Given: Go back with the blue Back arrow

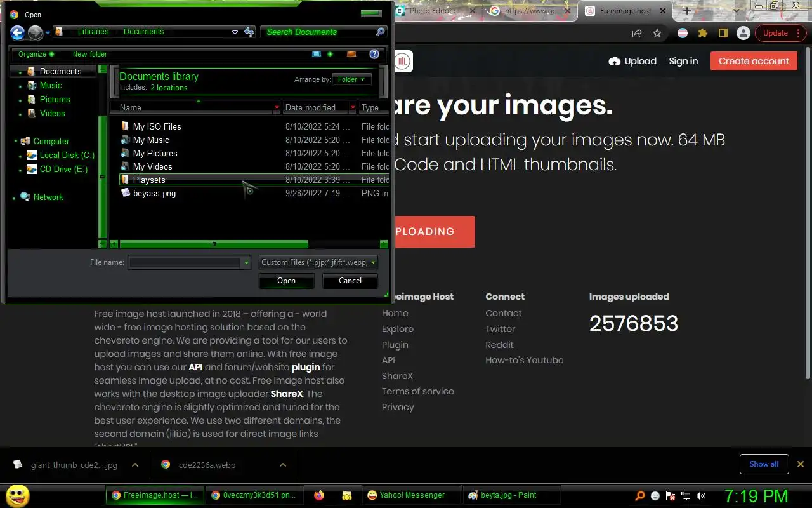Looking at the screenshot, I should pyautogui.click(x=18, y=32).
